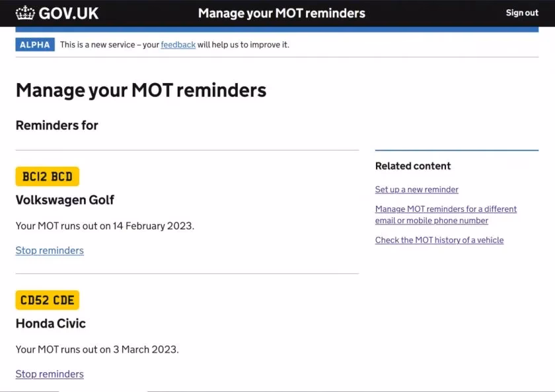Select Sign out in the header

pos(522,13)
